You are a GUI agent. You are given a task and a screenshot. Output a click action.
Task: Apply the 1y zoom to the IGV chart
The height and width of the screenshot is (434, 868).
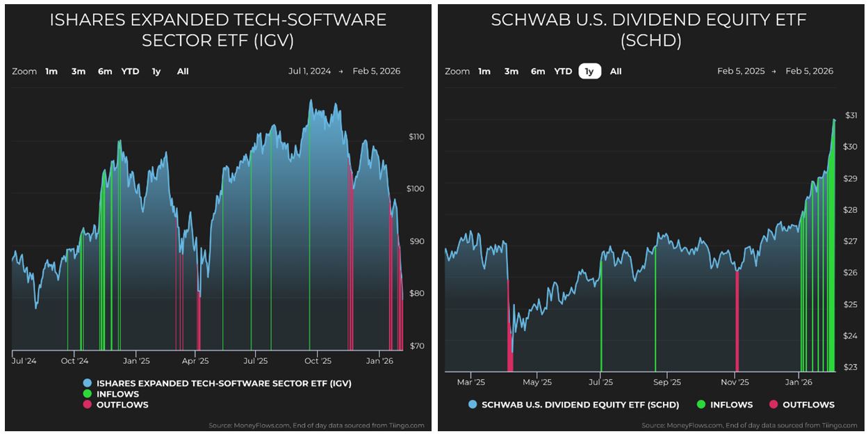tap(155, 71)
